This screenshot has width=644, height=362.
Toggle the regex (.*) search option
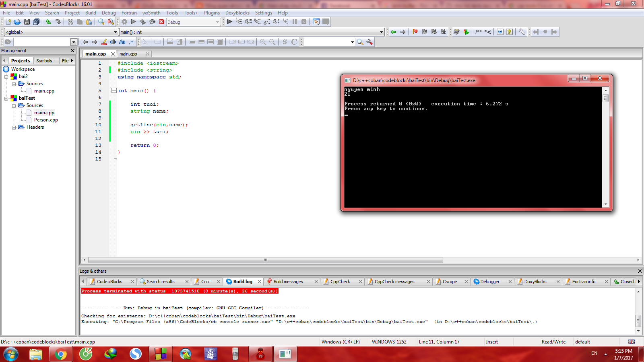pos(131,42)
